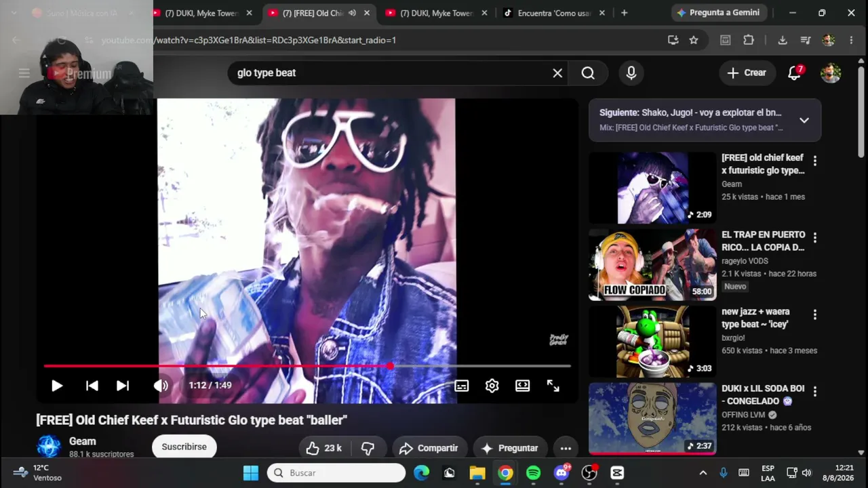Open options for 'DUKI x LIL SODA BOI' video

click(815, 392)
